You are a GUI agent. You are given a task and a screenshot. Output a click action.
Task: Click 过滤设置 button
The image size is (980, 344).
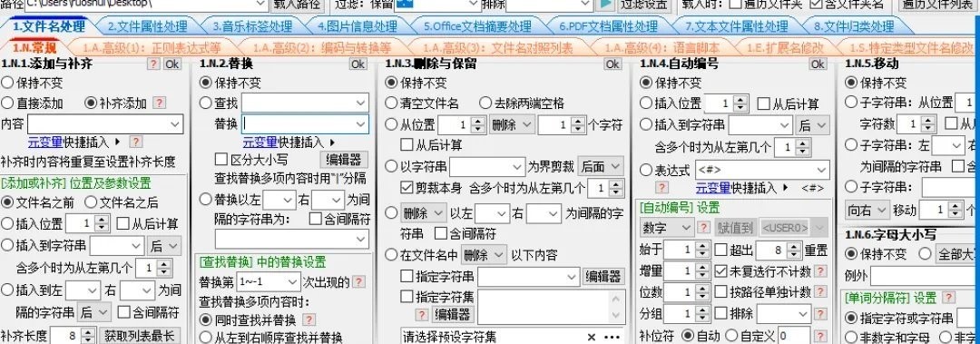(x=643, y=5)
